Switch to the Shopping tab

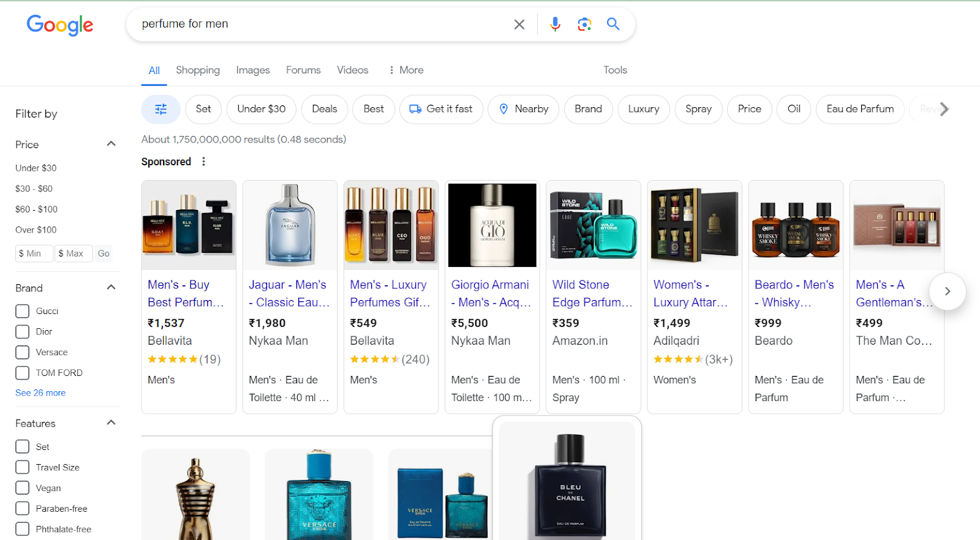[198, 70]
